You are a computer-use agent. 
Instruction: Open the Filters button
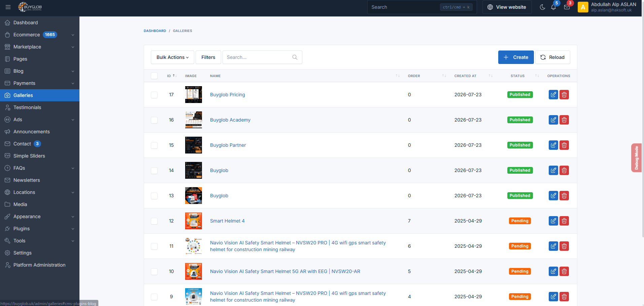[x=208, y=57]
